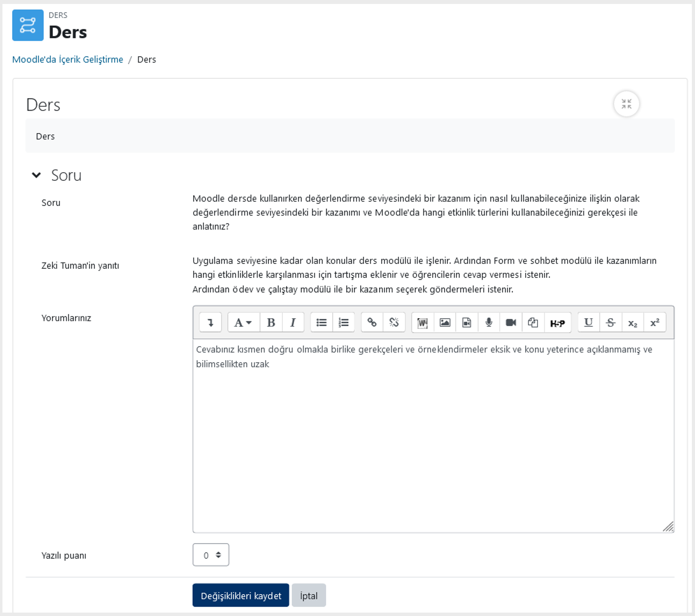Import a Word file into editor
Screen dimensions: 695x616
pyautogui.click(x=423, y=322)
